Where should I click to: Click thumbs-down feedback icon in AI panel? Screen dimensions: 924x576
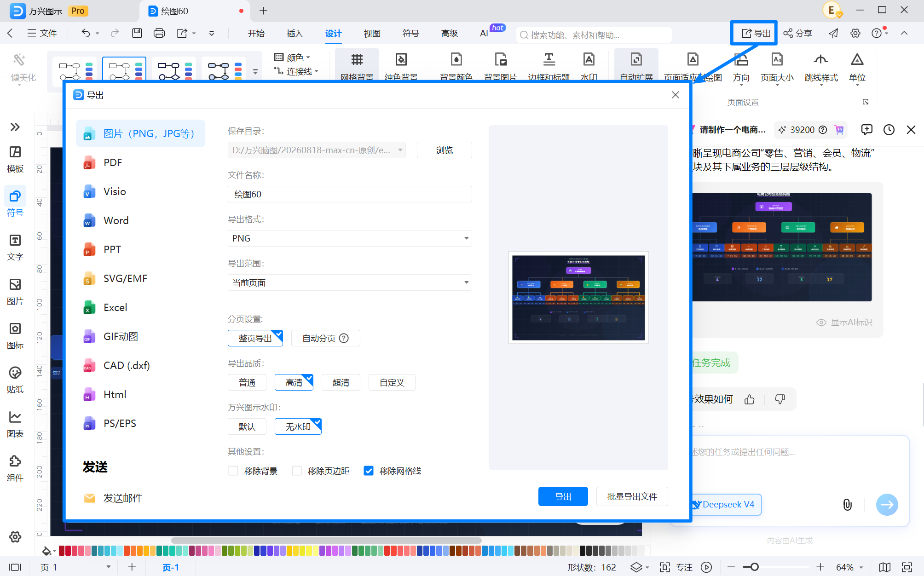780,399
